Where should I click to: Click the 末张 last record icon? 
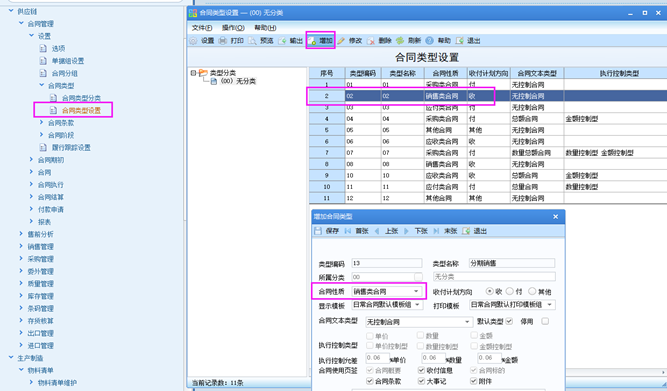pyautogui.click(x=436, y=231)
